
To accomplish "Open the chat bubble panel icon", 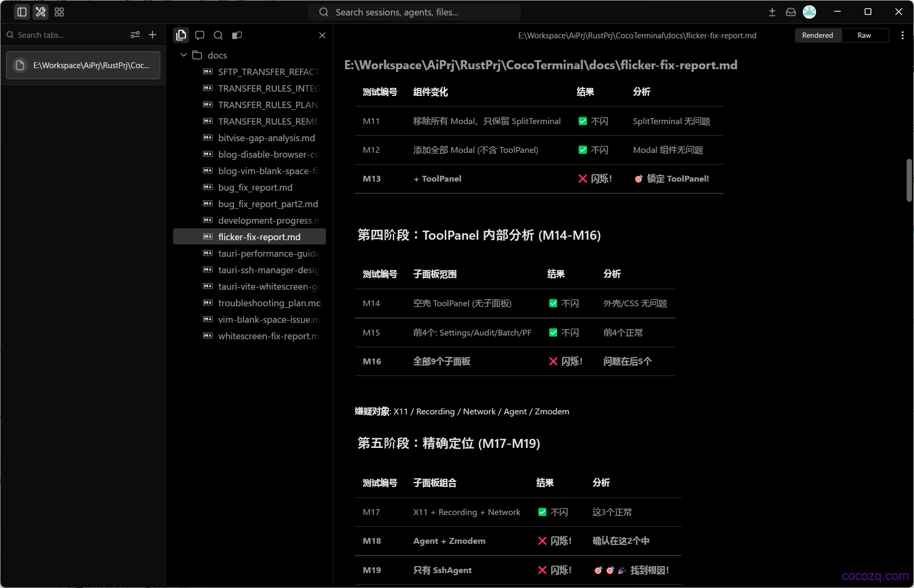I will click(200, 35).
